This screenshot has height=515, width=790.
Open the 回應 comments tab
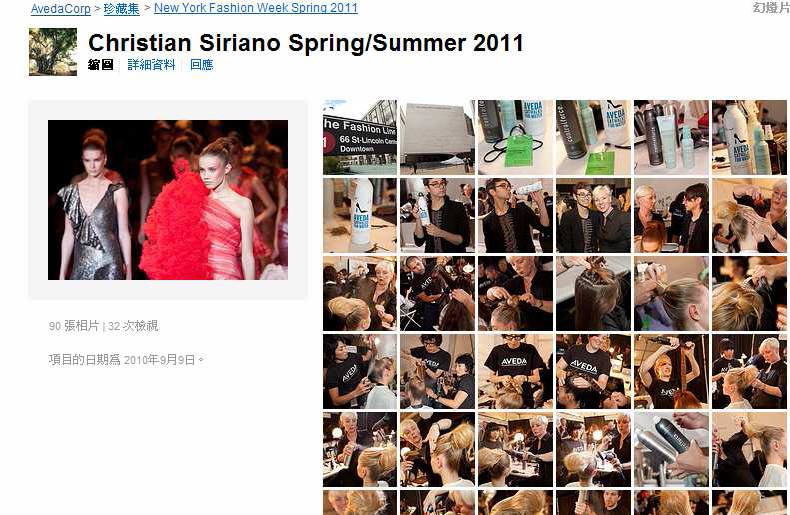coord(202,65)
